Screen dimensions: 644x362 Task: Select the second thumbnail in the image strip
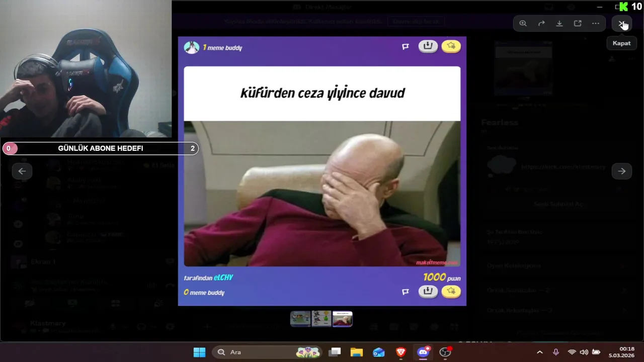click(321, 319)
